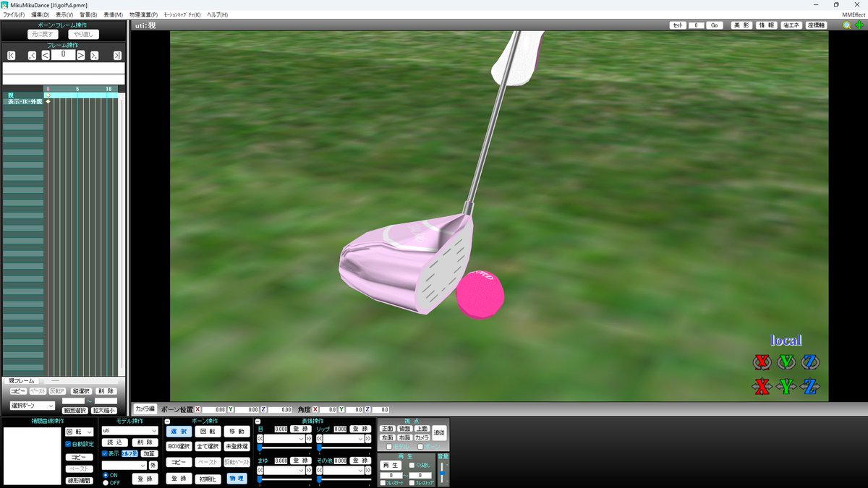Click the 正面 front view button
The width and height of the screenshot is (868, 488).
[x=387, y=429]
